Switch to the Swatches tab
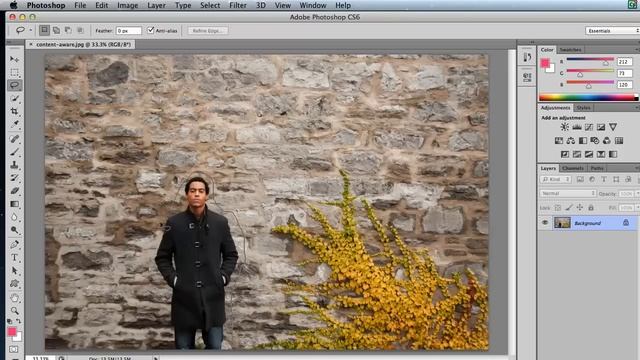The image size is (640, 360). pos(570,50)
